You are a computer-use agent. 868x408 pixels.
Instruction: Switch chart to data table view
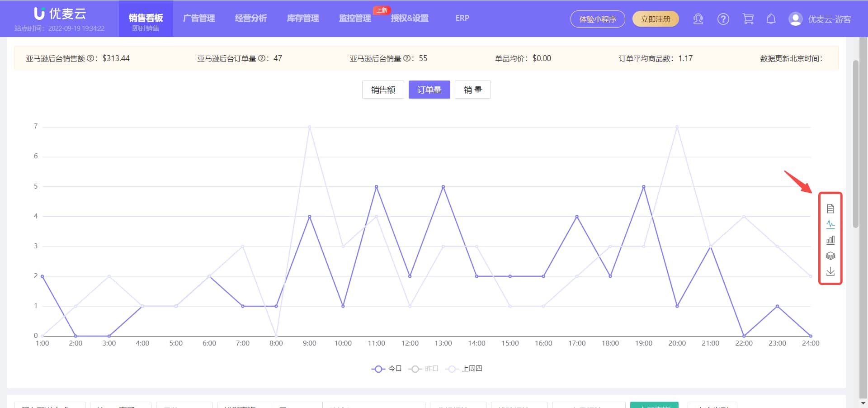click(x=830, y=208)
